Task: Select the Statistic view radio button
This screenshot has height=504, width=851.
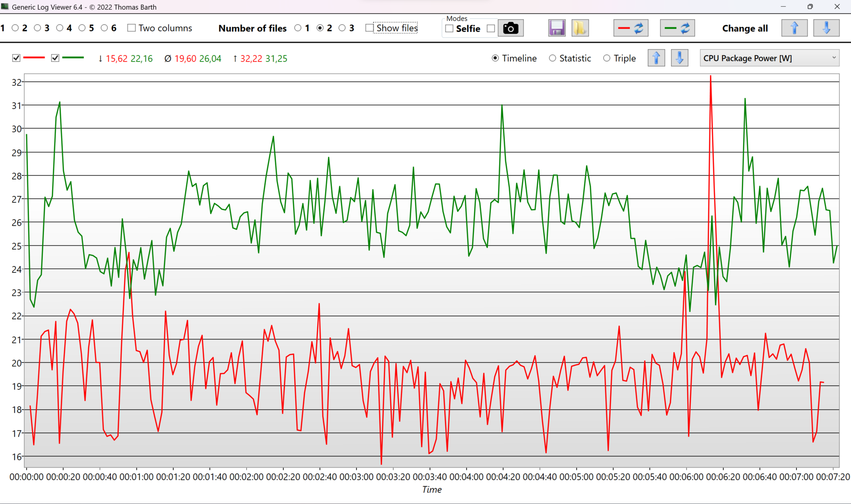Action: 552,58
